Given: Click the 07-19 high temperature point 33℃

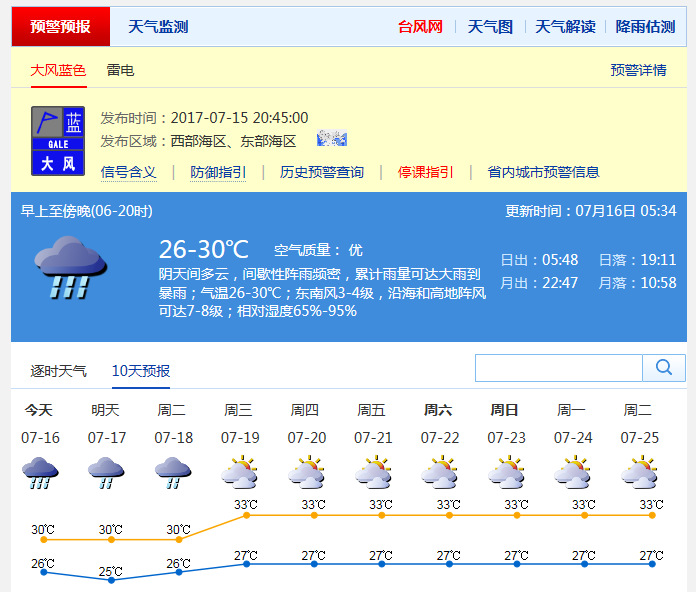Looking at the screenshot, I should (247, 515).
